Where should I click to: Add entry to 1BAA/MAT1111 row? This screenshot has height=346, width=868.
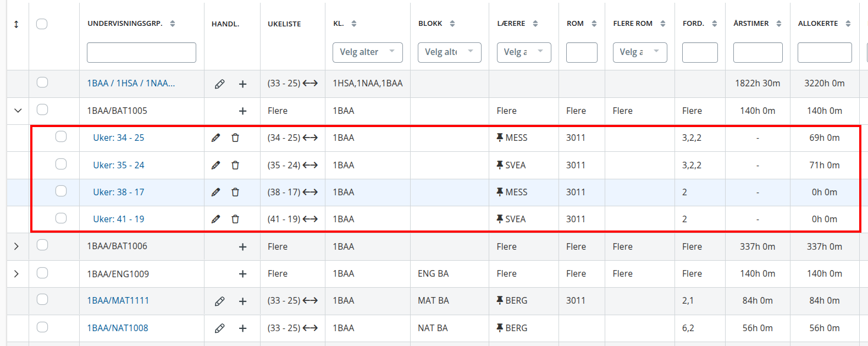point(242,301)
